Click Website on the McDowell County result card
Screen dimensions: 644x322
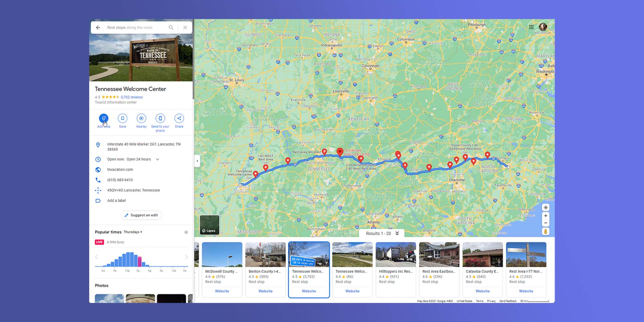pyautogui.click(x=222, y=291)
